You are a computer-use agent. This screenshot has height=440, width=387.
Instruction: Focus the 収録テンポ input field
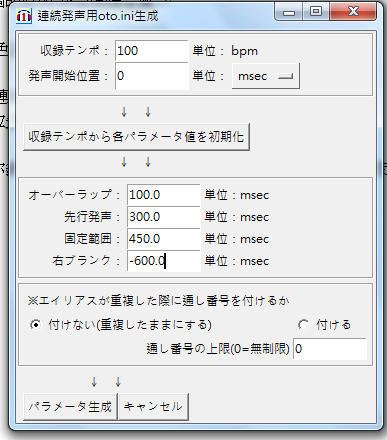[x=152, y=51]
